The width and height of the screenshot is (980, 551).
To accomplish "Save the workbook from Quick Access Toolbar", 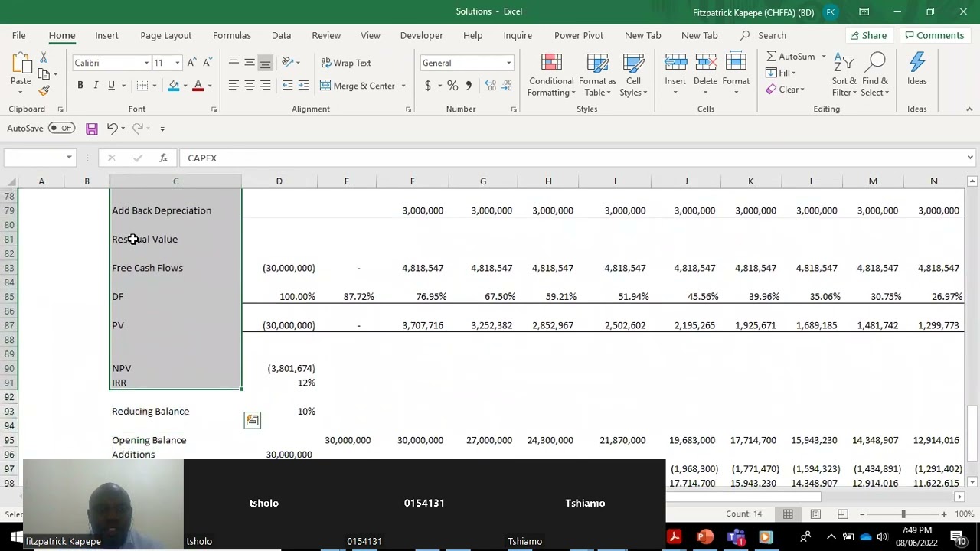I will tap(91, 129).
